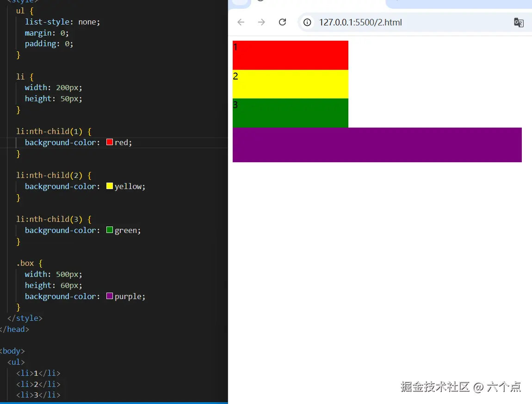Viewport: 532px width, 404px height.
Task: Click 'li:nth-child(1) {' selector line
Action: 54,131
